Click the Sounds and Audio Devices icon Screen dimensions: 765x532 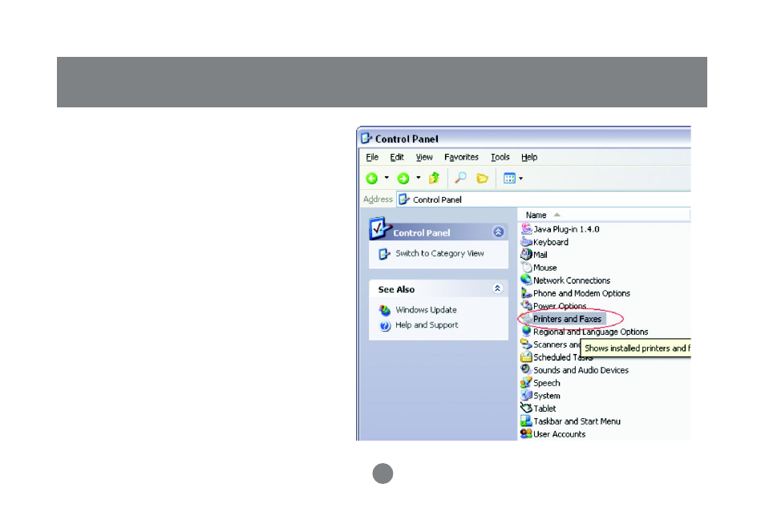pos(526,369)
